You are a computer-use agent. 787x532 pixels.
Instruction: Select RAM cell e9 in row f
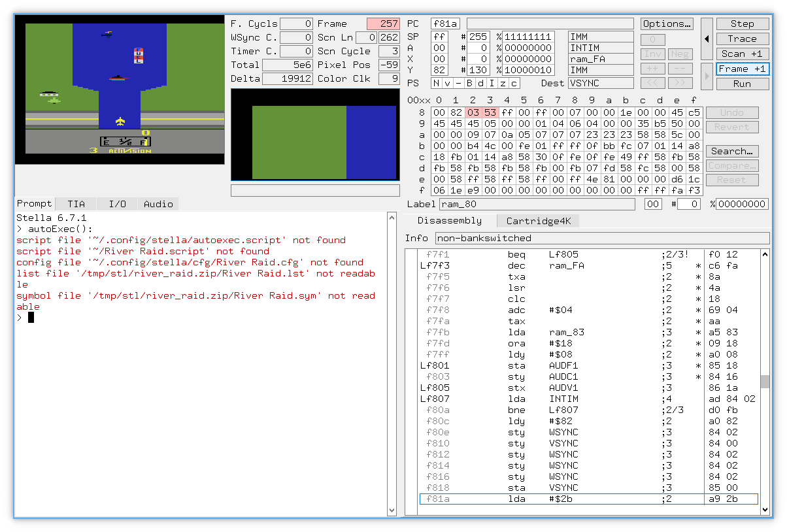[x=473, y=190]
